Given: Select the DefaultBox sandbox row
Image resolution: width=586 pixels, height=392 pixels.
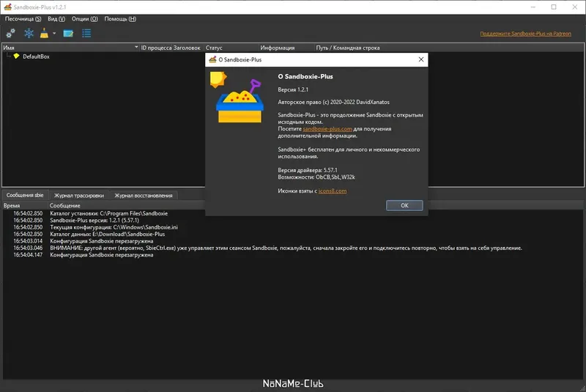Looking at the screenshot, I should coord(36,56).
